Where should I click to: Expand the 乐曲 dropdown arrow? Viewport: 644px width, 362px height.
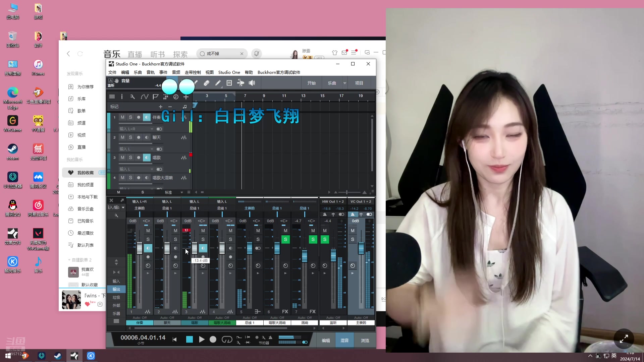345,83
